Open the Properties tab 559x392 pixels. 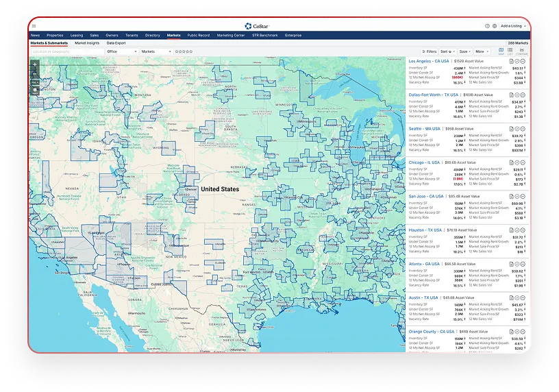point(55,36)
